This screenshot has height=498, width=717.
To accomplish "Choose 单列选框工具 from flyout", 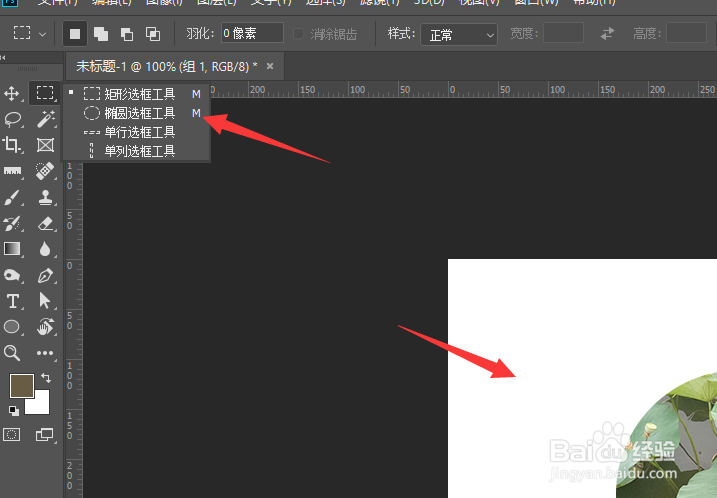I will coord(136,151).
